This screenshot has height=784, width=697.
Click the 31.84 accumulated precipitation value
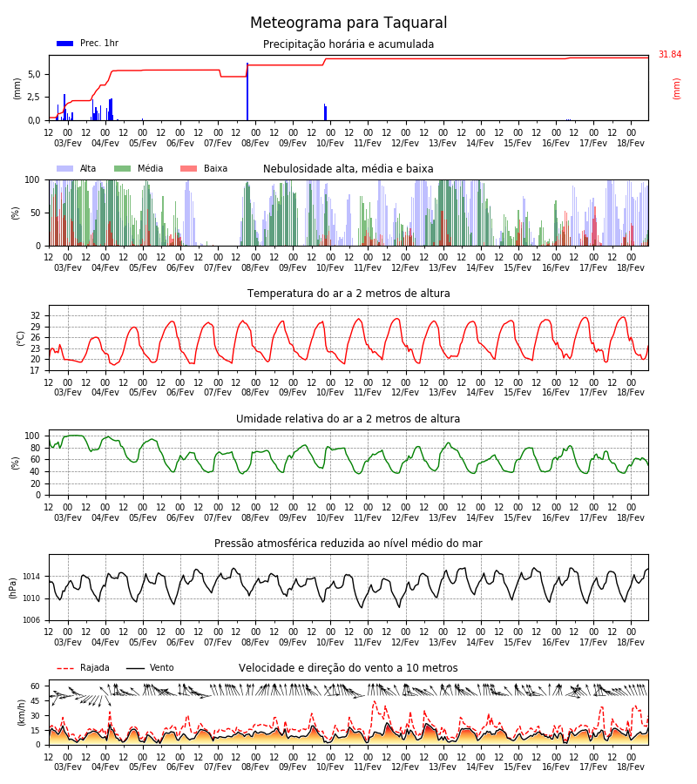(669, 55)
